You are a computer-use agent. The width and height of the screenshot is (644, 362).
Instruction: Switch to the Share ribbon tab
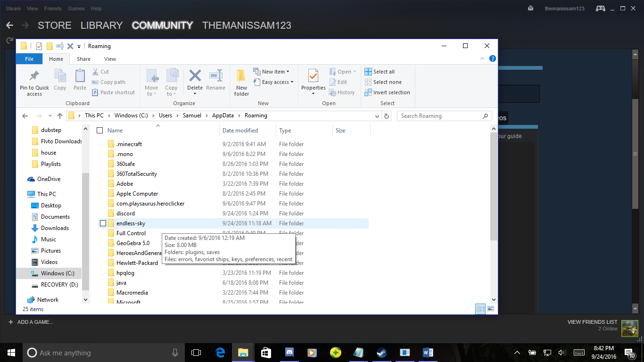coord(83,59)
